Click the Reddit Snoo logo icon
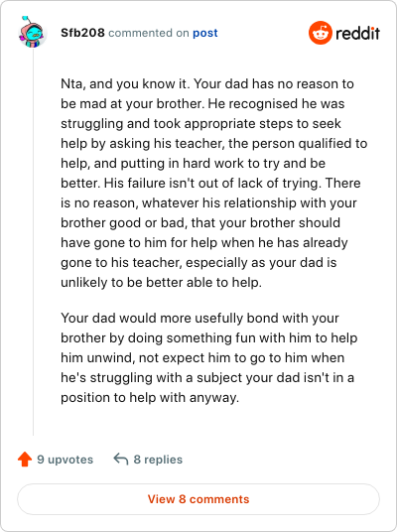Screen dimensions: 397x532 [x=320, y=33]
